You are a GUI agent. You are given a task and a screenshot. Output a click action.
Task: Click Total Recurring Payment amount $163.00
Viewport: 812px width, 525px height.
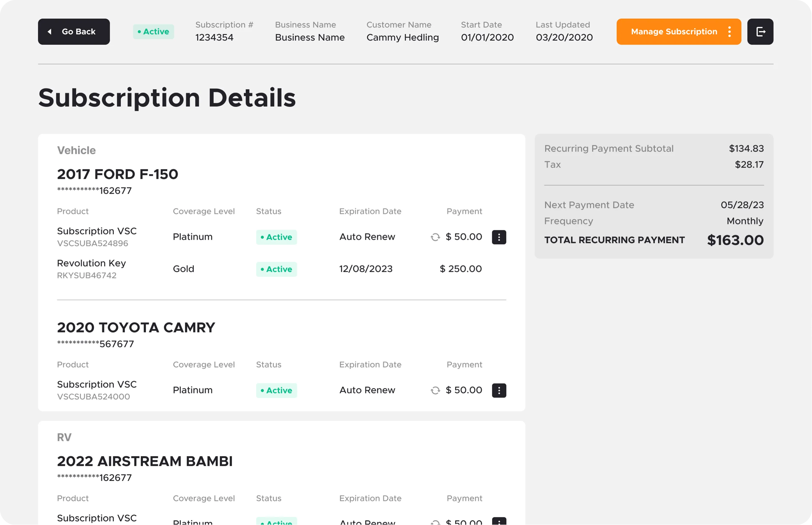[x=735, y=240]
